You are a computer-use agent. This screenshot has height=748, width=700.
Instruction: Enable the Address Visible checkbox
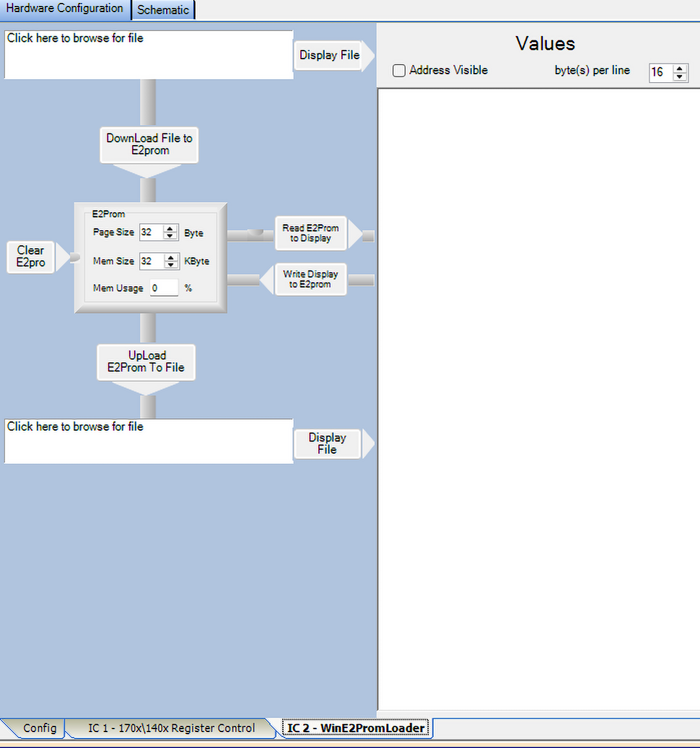tap(399, 71)
